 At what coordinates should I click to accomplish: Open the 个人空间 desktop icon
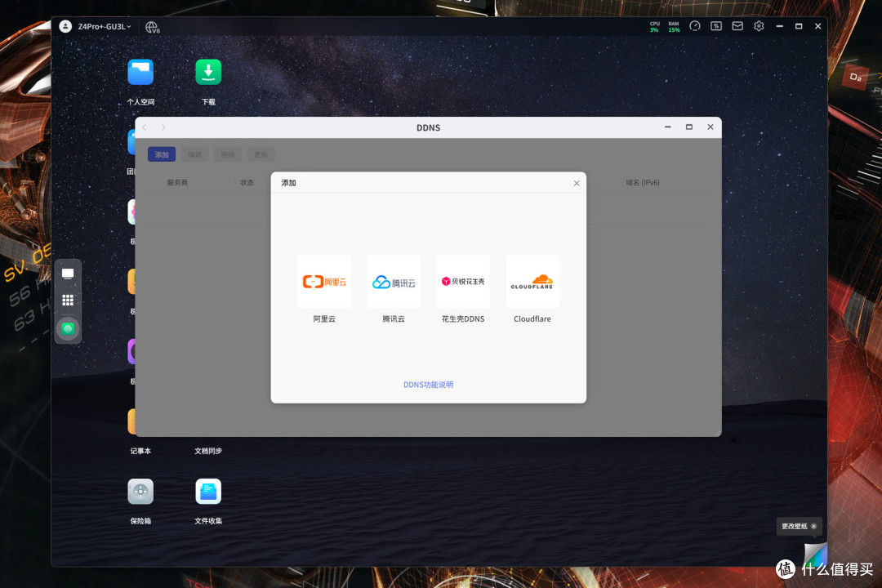pos(140,72)
